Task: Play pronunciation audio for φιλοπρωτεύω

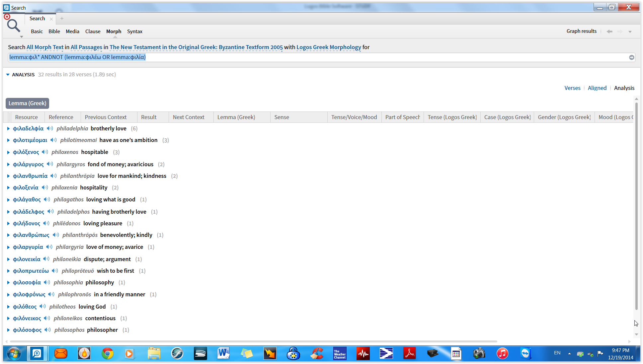Action: [55, 271]
